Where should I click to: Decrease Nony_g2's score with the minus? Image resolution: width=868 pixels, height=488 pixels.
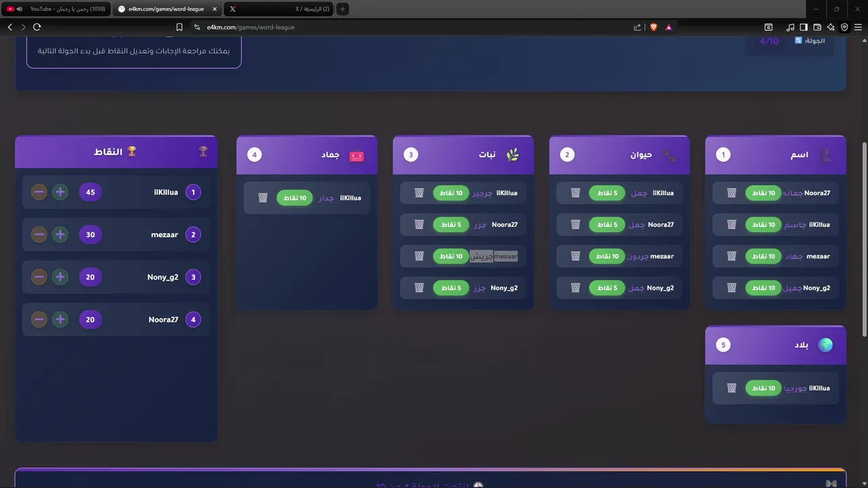39,277
